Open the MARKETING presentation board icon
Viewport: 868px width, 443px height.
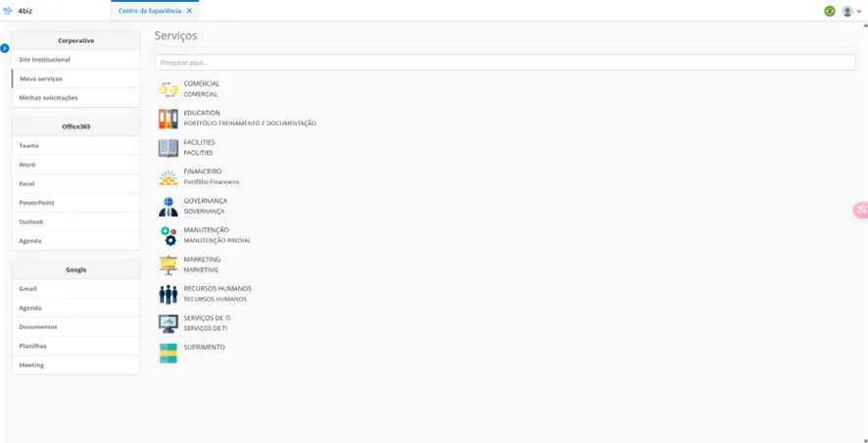click(169, 266)
